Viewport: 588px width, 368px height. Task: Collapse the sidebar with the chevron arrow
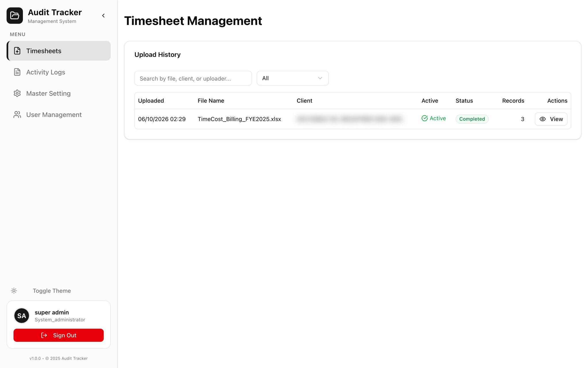click(x=103, y=16)
